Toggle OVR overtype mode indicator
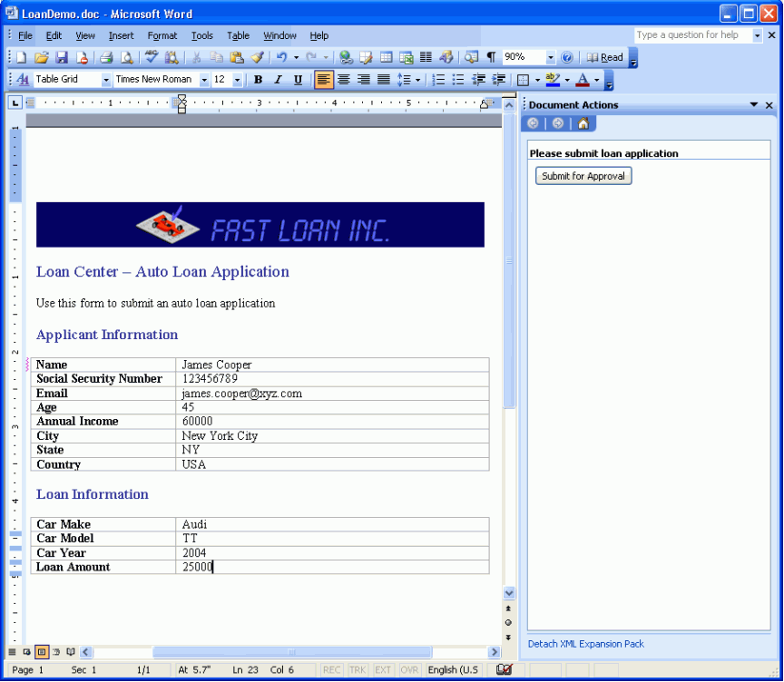Screen dimensions: 784x682 pos(409,670)
